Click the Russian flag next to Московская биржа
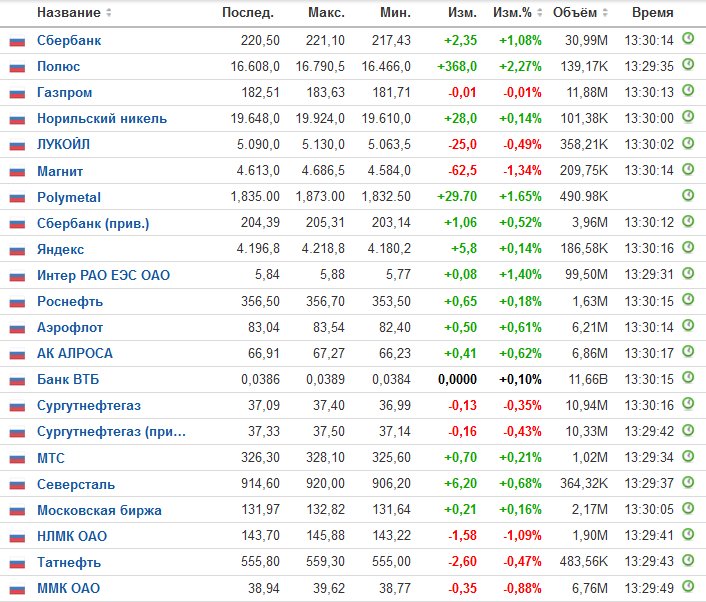The height and width of the screenshot is (602, 706). (17, 511)
